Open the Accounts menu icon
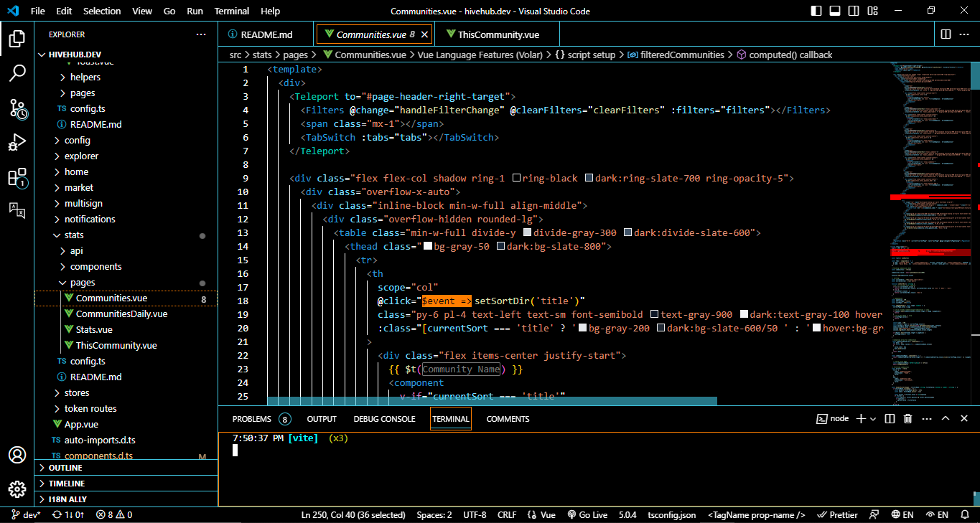Image resolution: width=980 pixels, height=523 pixels. point(17,455)
